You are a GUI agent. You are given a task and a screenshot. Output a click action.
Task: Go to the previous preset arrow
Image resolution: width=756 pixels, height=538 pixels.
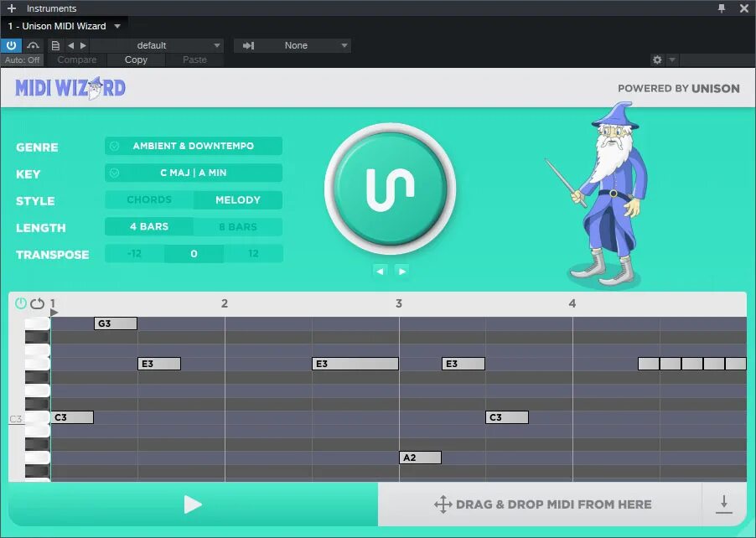pyautogui.click(x=71, y=45)
